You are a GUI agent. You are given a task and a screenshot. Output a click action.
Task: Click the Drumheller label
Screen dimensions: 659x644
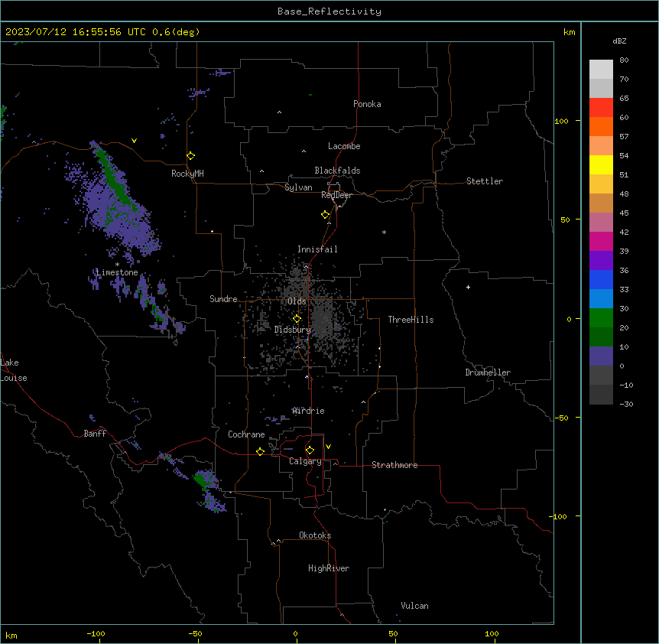click(488, 372)
